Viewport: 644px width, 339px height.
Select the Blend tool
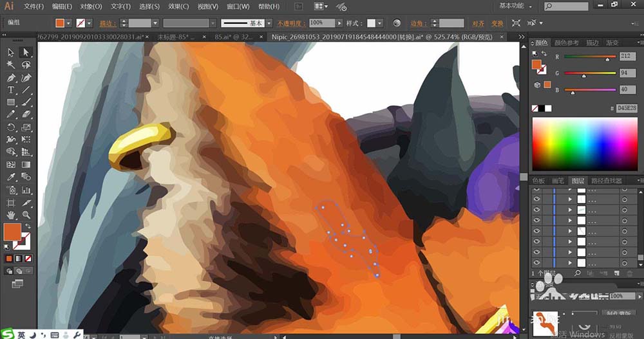click(x=26, y=177)
